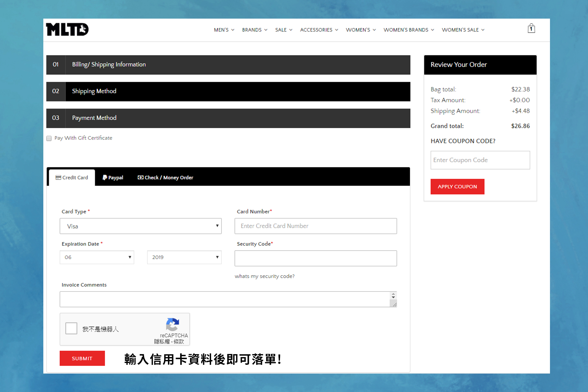Enable Pay With Gift Certificate checkbox
The height and width of the screenshot is (392, 588).
(x=49, y=138)
